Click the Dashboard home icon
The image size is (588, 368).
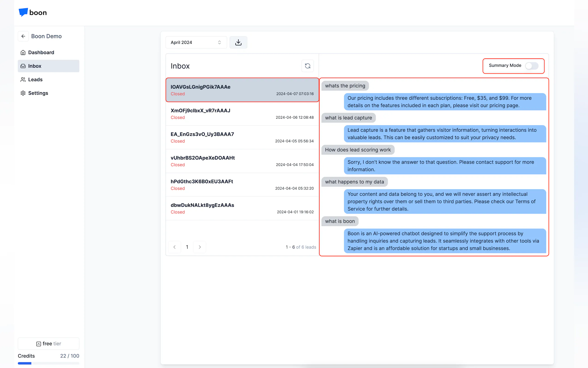(23, 53)
